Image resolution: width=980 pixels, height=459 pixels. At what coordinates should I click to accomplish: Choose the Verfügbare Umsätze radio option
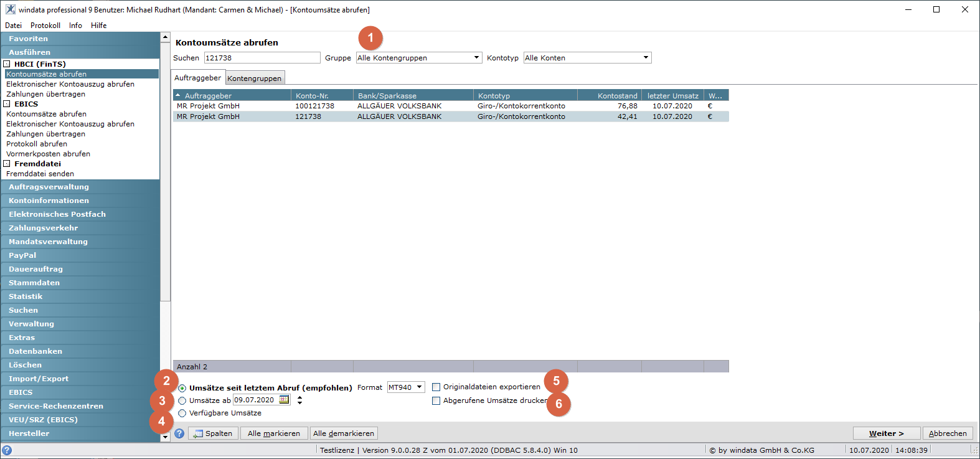coord(182,413)
